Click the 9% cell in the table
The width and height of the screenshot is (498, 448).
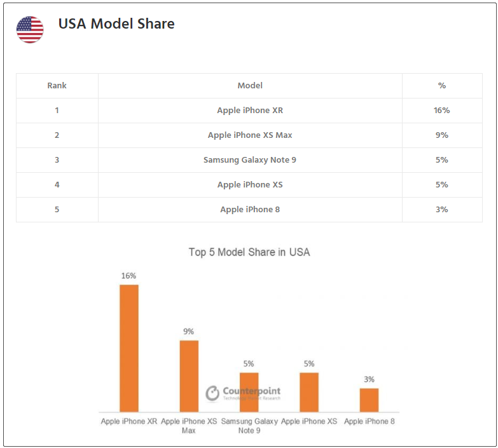click(x=442, y=135)
